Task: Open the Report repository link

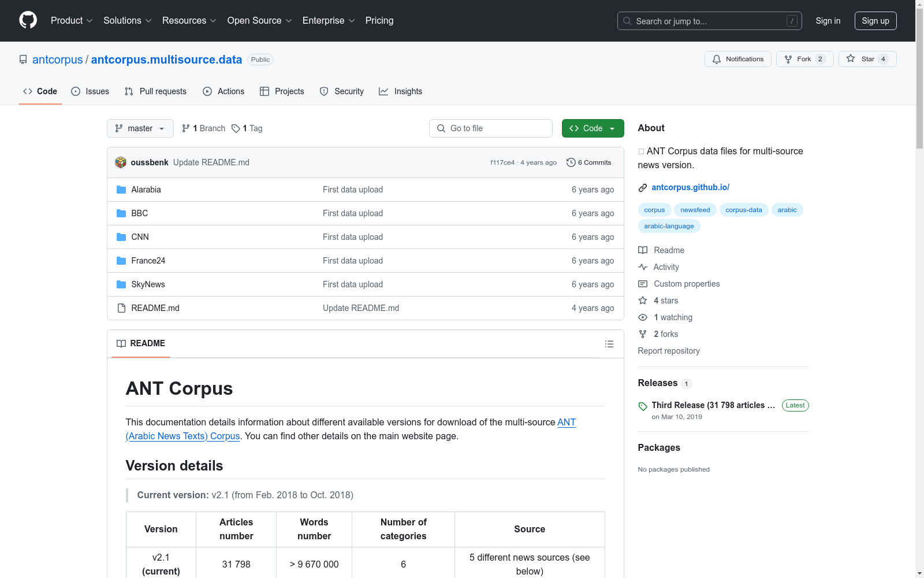Action: (669, 351)
